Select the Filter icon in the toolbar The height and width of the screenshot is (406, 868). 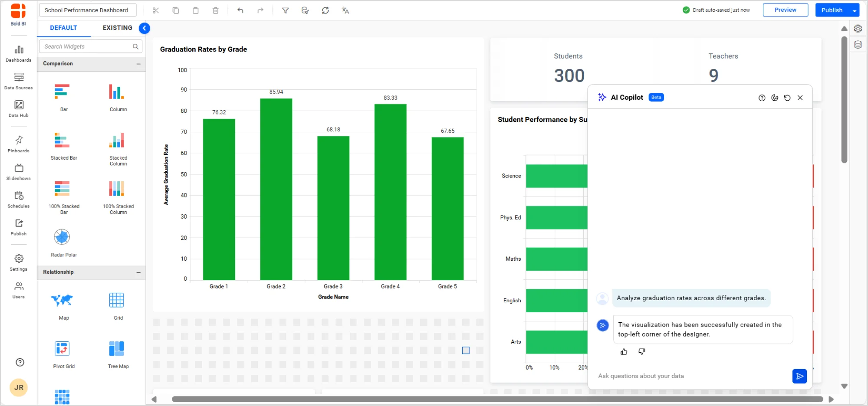(286, 10)
